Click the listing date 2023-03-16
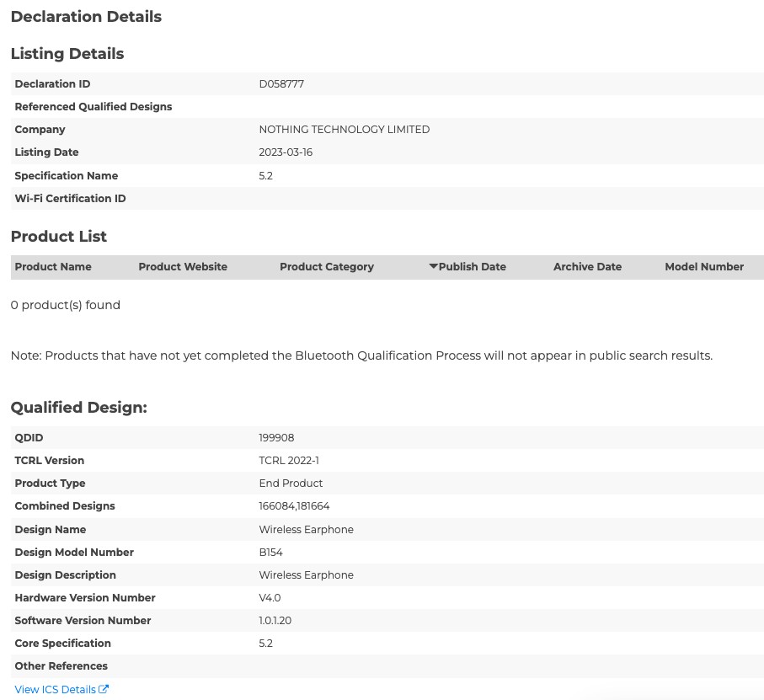 click(286, 152)
